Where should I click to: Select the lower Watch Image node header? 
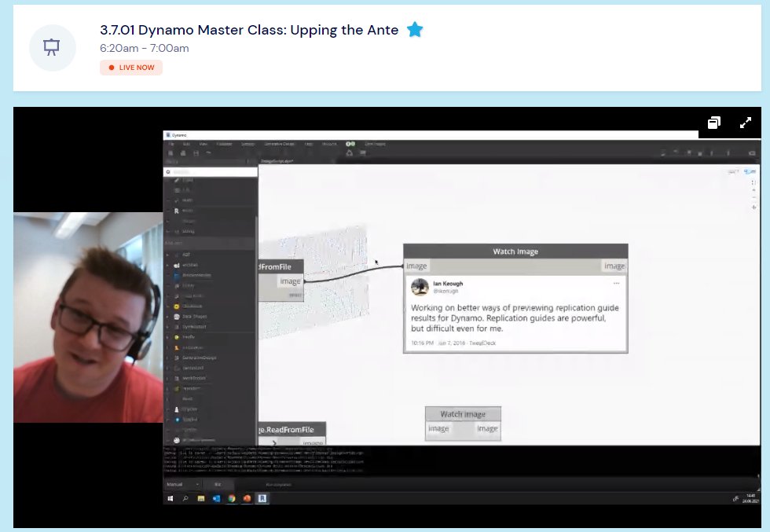point(463,414)
